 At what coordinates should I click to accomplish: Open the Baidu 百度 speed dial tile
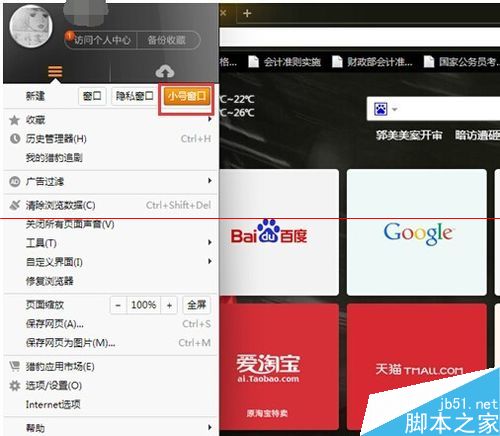coord(279,232)
